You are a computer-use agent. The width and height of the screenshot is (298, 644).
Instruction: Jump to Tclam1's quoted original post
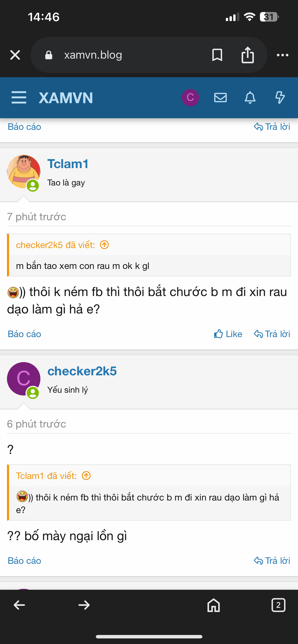86,475
